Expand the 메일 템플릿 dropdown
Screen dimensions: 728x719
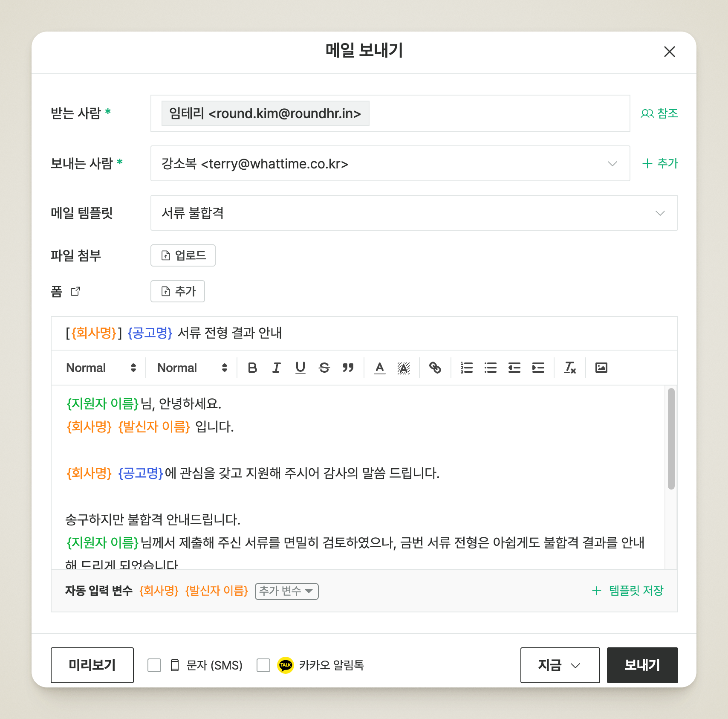[x=413, y=213]
